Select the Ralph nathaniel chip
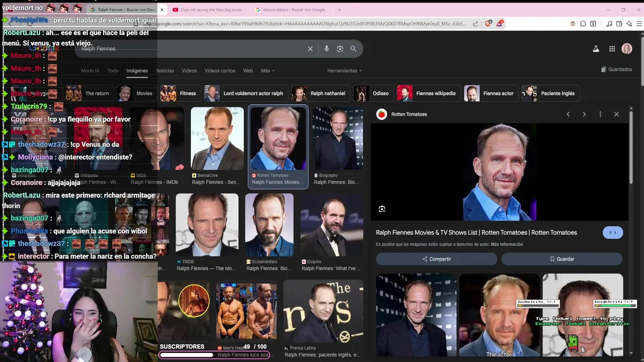The width and height of the screenshot is (644, 362). tap(320, 94)
